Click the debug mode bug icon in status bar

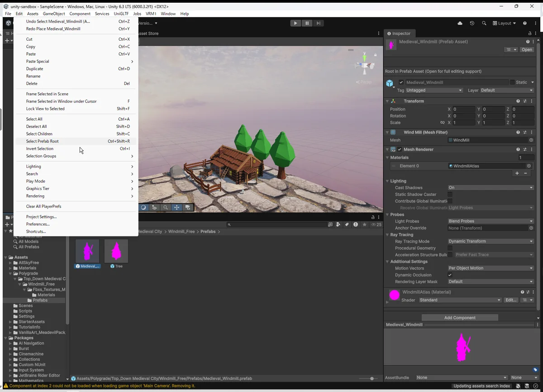tap(518, 386)
